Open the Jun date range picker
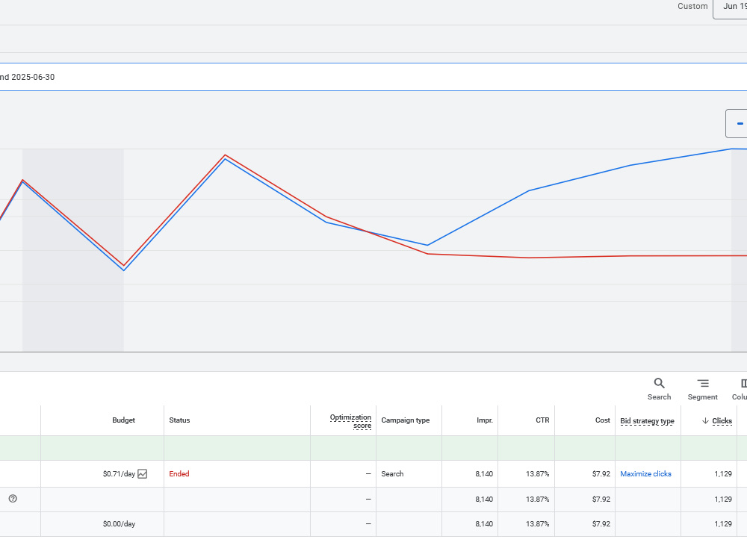Screen dimensions: 747x560 [731, 7]
